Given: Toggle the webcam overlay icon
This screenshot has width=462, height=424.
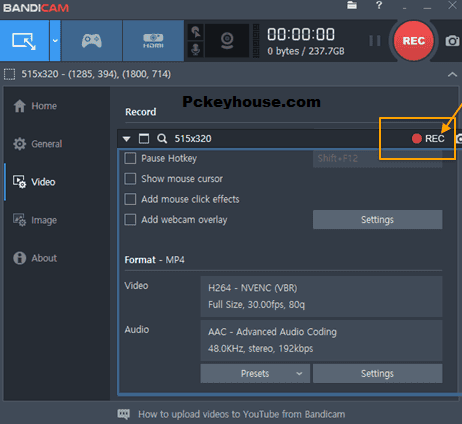Looking at the screenshot, I should coord(227,41).
